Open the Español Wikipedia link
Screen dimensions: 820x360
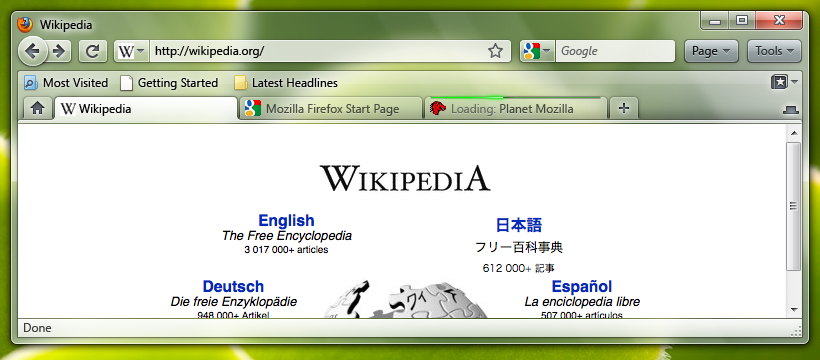[x=582, y=287]
